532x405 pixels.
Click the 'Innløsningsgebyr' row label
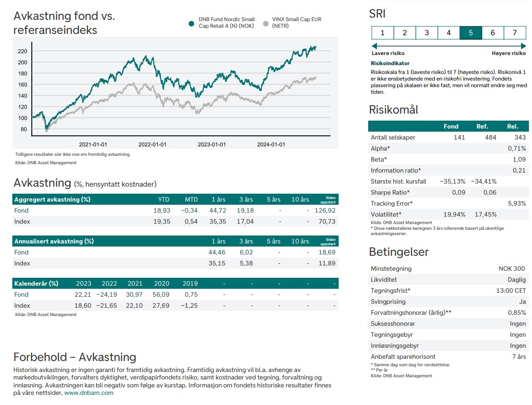[395, 346]
